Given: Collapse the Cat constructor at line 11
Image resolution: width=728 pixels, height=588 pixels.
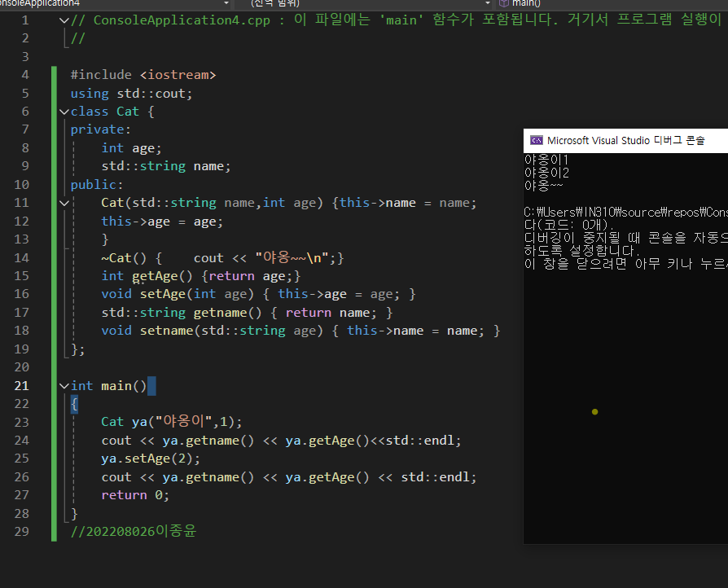Looking at the screenshot, I should tap(64, 203).
